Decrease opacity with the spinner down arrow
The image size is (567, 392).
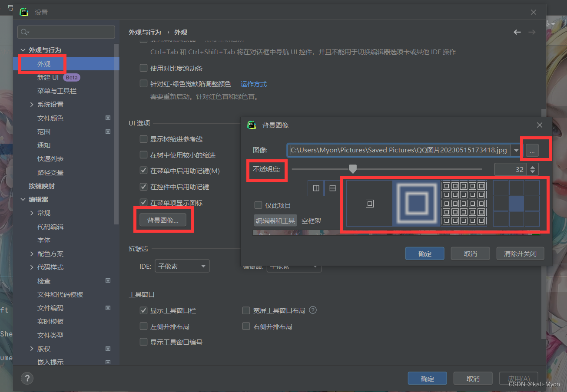(x=533, y=172)
